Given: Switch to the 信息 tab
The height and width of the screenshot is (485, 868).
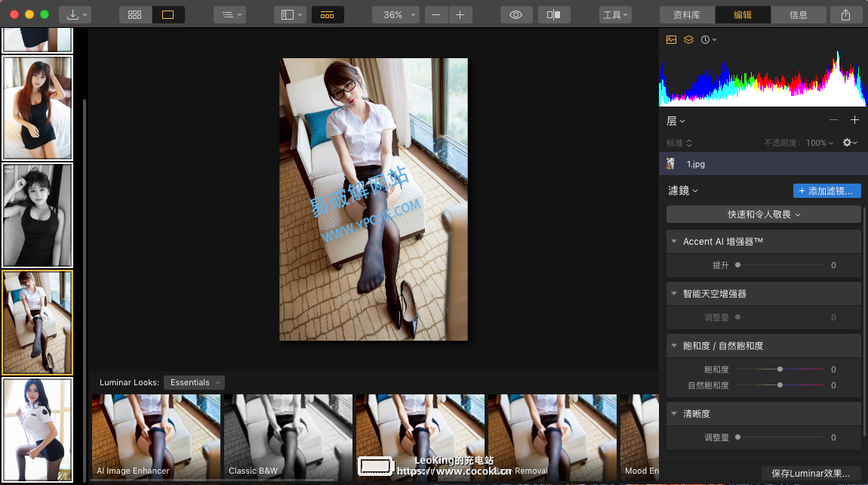Looking at the screenshot, I should (x=799, y=15).
